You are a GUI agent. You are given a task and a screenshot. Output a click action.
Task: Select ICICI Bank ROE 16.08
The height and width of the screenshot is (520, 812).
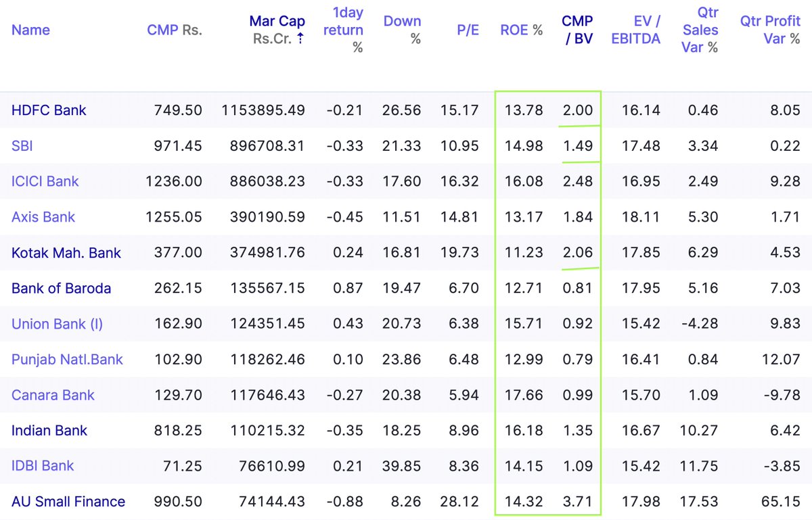[x=524, y=181]
